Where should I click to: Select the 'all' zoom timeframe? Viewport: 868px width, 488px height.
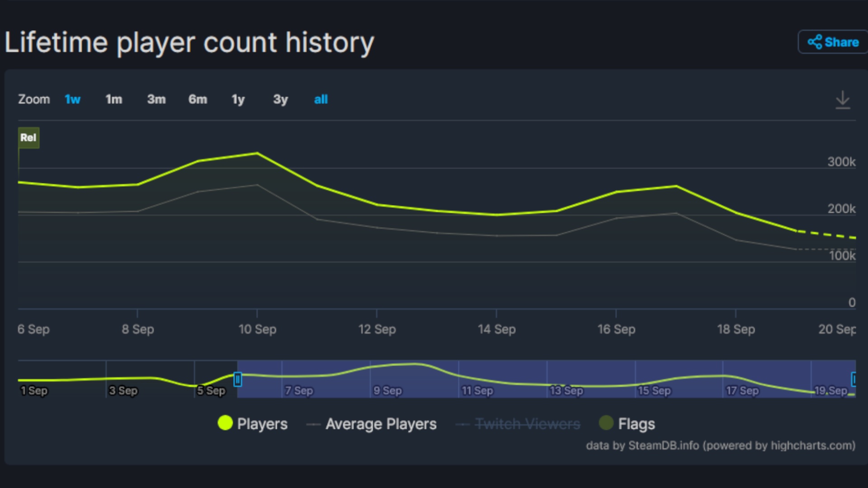point(321,99)
